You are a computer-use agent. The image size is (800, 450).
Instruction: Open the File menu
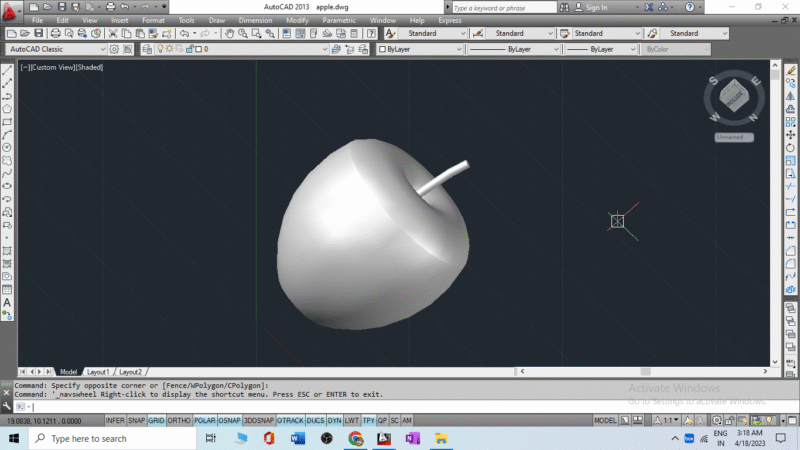click(37, 20)
